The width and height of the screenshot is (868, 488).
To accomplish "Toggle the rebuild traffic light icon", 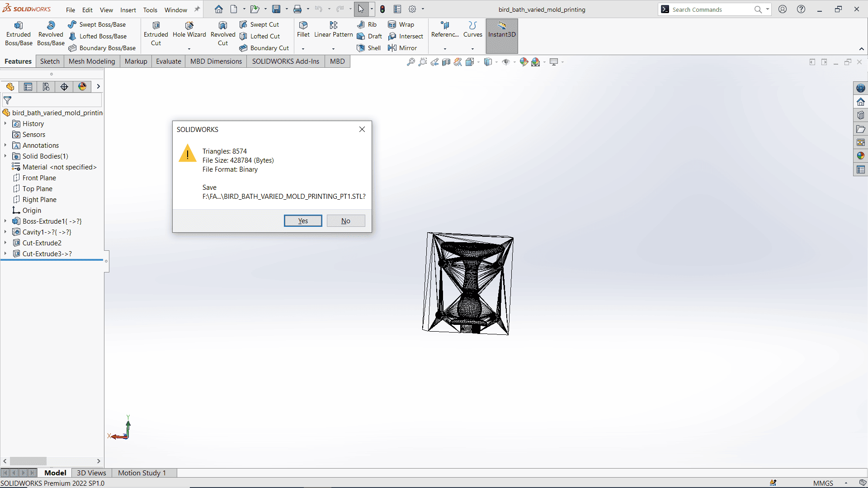I will pyautogui.click(x=382, y=9).
